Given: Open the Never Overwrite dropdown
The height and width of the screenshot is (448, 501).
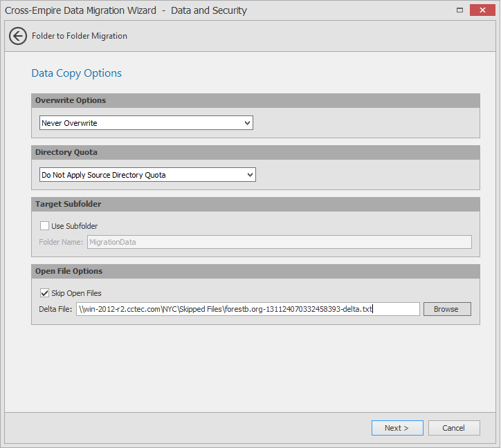Looking at the screenshot, I should click(x=146, y=123).
